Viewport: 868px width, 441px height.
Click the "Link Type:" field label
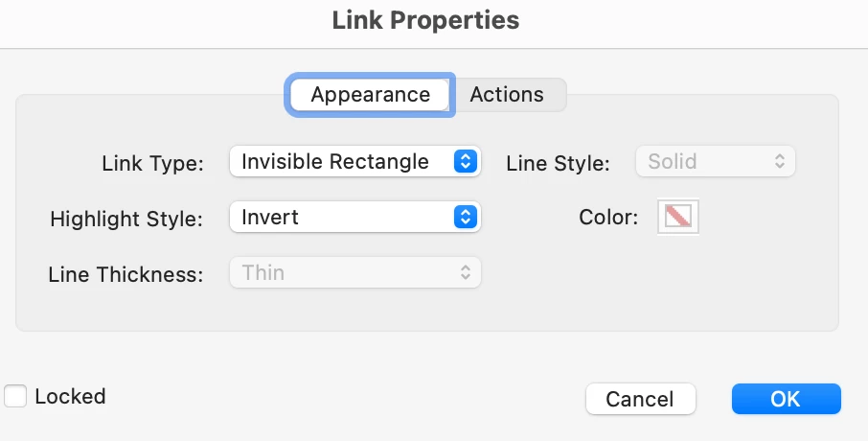click(152, 164)
